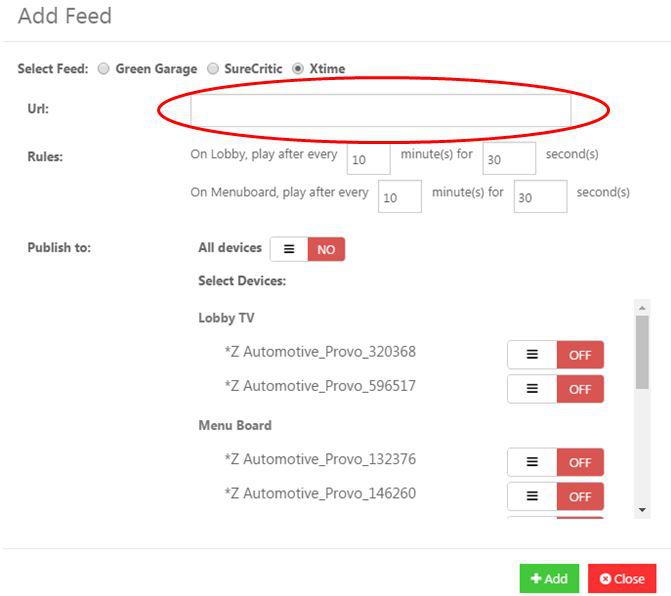Screen dimensions: 671x596
Task: Click the *Z Automotive_Provo_132376 device name
Action: [x=320, y=459]
